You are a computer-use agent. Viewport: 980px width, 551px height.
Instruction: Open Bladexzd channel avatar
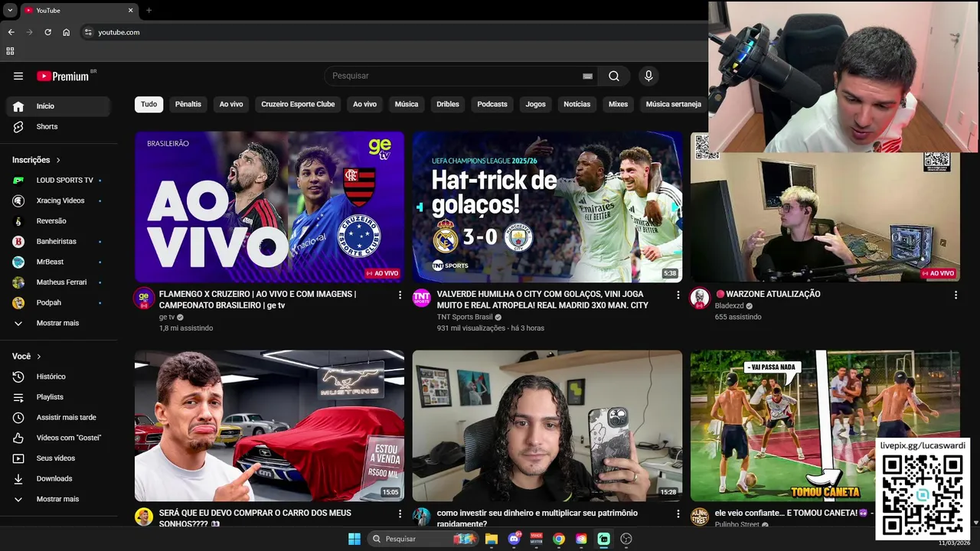[700, 298]
